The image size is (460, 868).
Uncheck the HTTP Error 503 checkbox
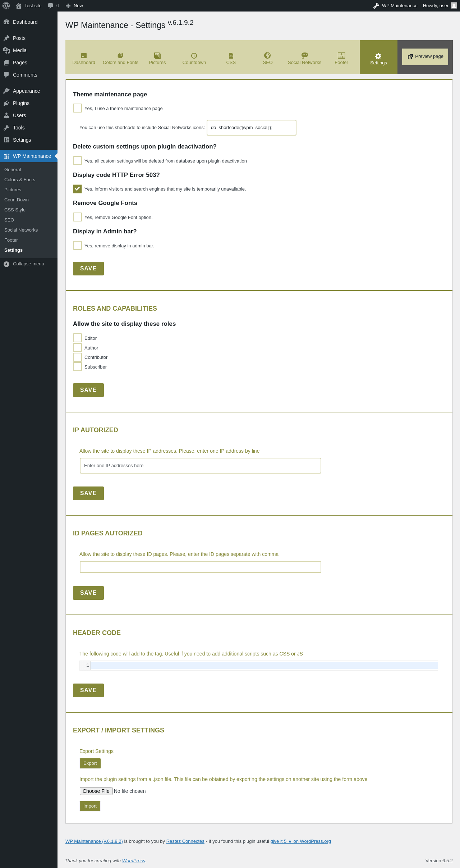pos(77,189)
